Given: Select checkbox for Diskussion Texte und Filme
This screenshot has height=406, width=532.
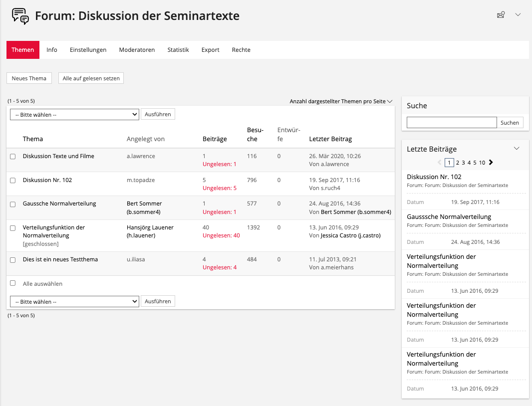Looking at the screenshot, I should click(13, 157).
